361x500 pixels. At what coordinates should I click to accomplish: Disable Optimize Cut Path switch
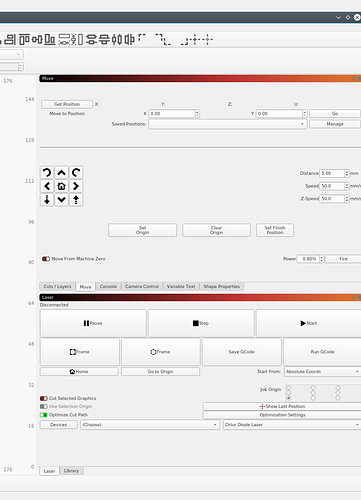click(44, 415)
